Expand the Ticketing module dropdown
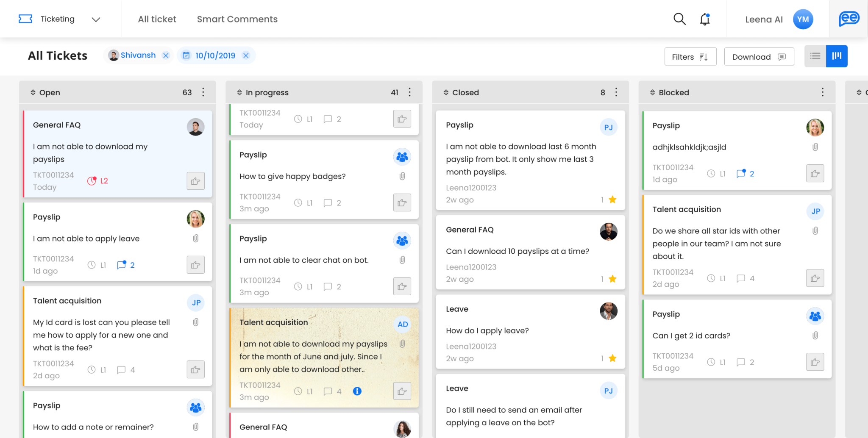 pos(96,19)
